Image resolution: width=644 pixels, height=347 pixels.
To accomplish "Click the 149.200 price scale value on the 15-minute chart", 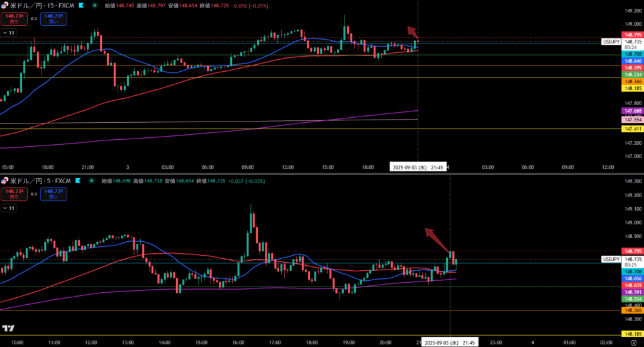I will [633, 11].
